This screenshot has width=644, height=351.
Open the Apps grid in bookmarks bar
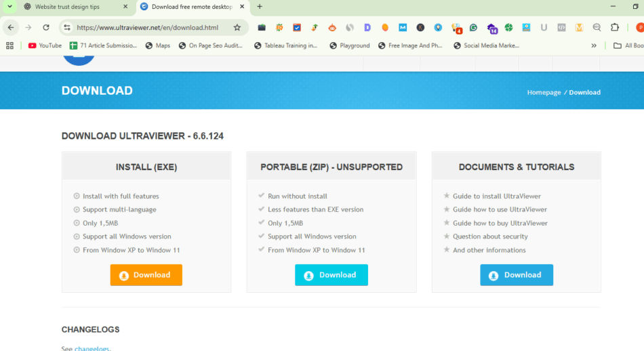(9, 45)
